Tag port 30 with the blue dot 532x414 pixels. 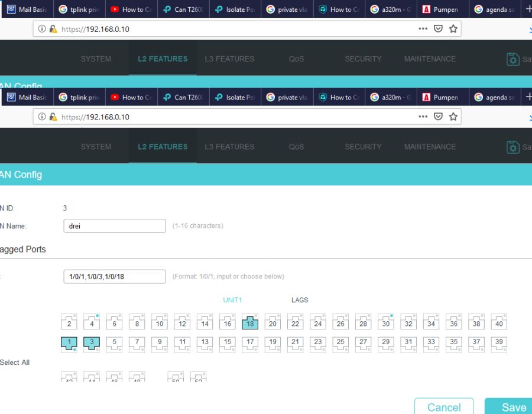pos(386,321)
